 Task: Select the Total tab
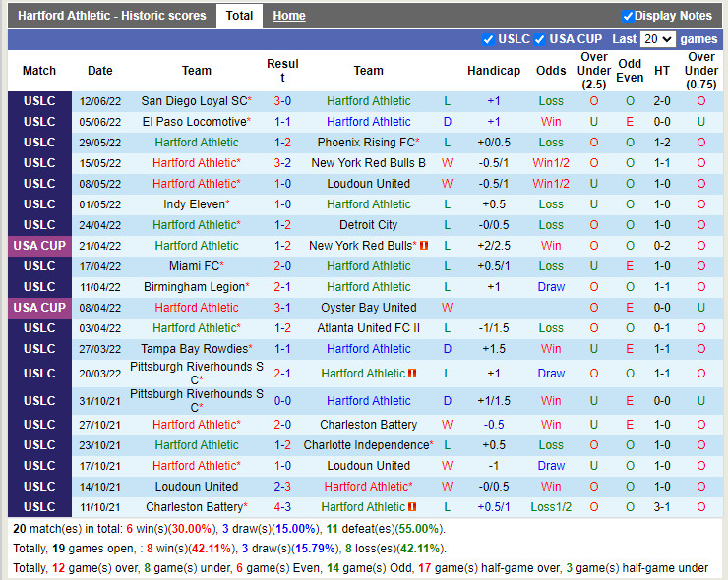239,15
